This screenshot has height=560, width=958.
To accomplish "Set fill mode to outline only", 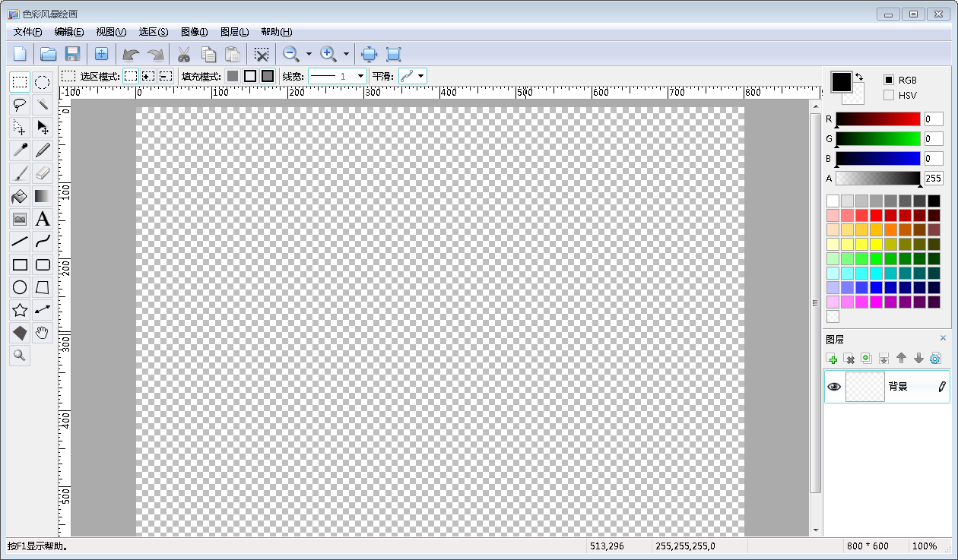I will pyautogui.click(x=250, y=76).
